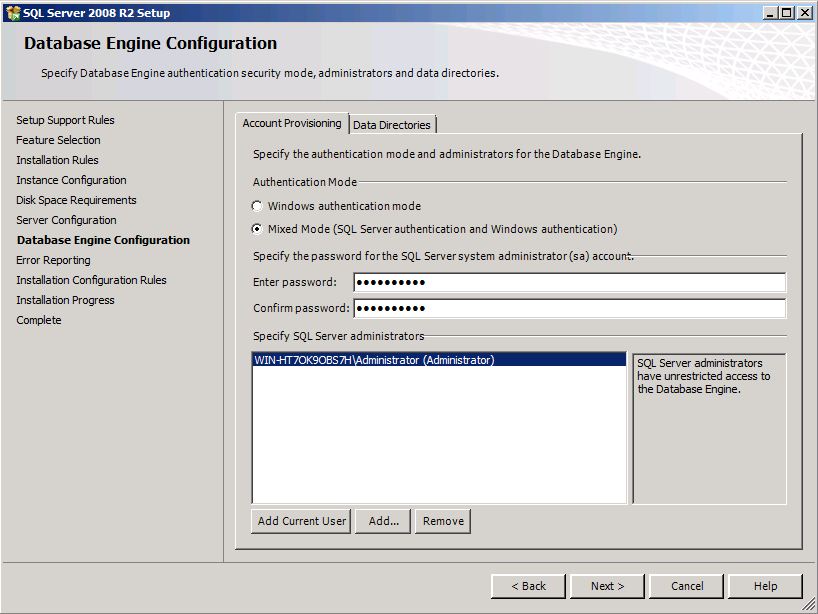
Task: Click the Remove button
Action: pyautogui.click(x=442, y=521)
